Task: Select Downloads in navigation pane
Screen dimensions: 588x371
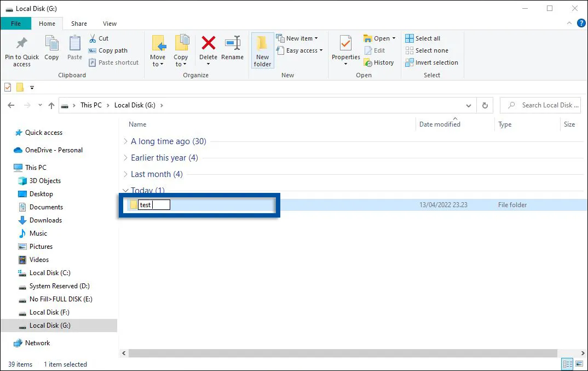Action: point(45,220)
